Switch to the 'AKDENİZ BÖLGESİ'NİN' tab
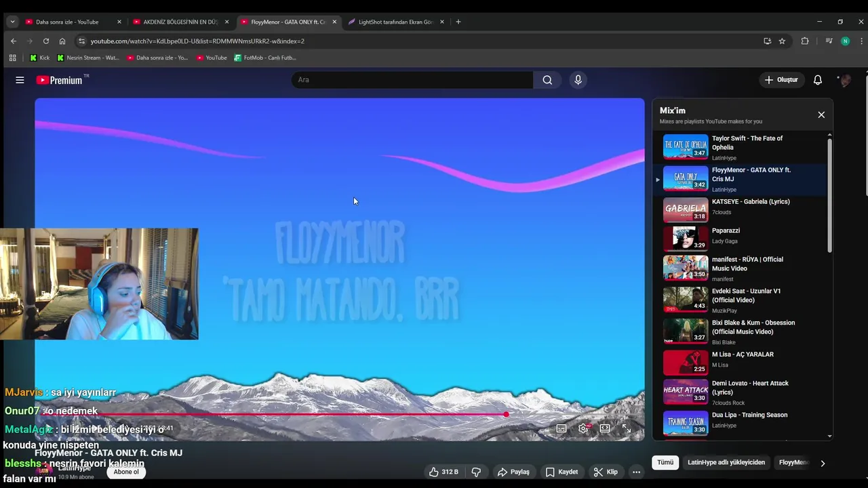Viewport: 868px width, 488px height. click(x=180, y=22)
